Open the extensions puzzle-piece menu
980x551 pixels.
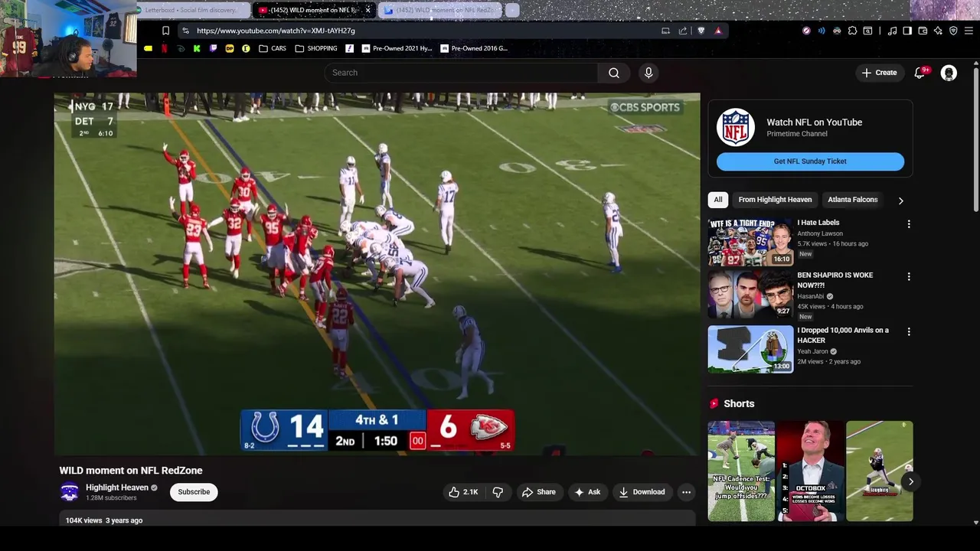tap(852, 31)
